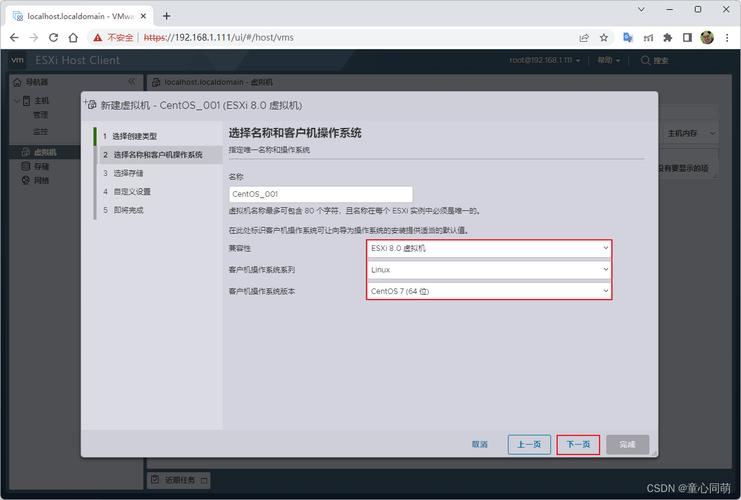This screenshot has width=741, height=500.
Task: Go back to previous page in browser
Action: (14, 37)
